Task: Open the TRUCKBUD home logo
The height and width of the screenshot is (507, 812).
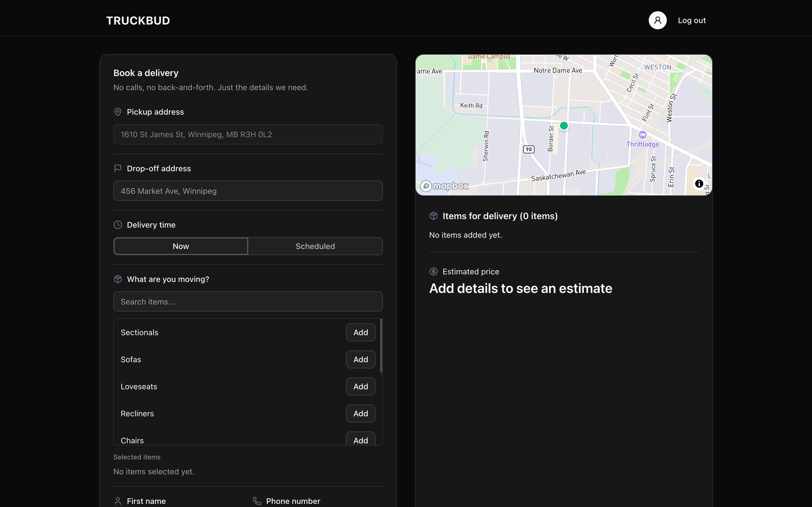Action: [138, 21]
